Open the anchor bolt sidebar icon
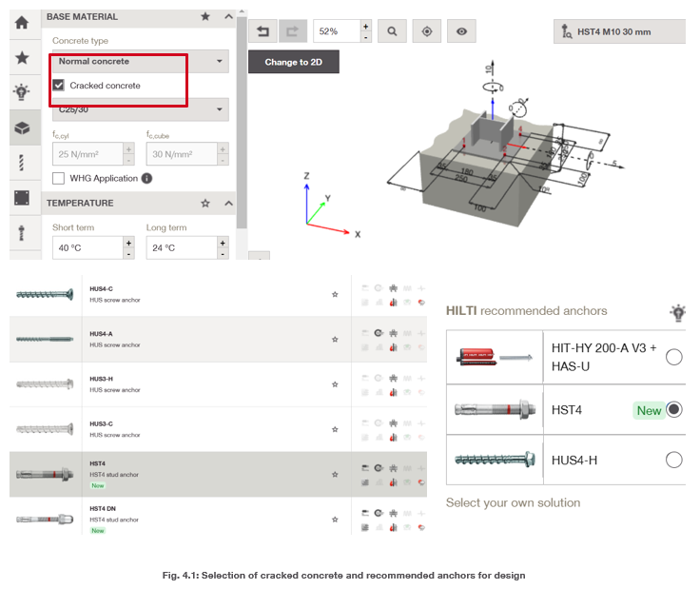The image size is (700, 589). pyautogui.click(x=21, y=233)
